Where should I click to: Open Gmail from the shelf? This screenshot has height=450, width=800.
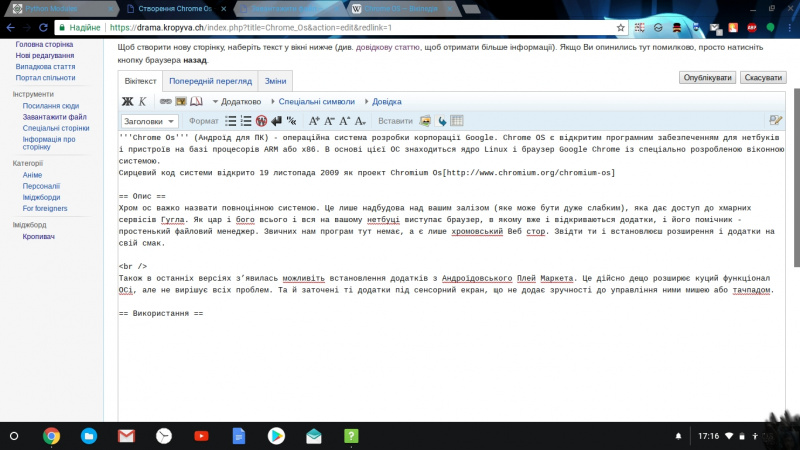click(126, 436)
